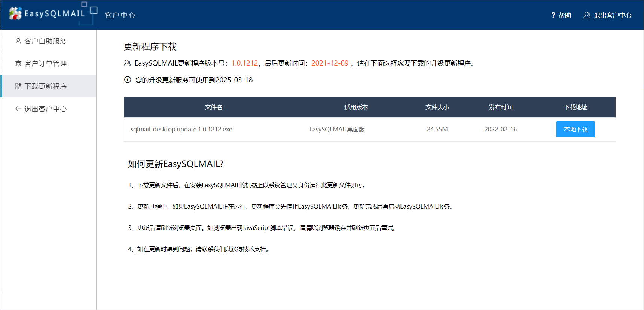Click the EasySQLMAIL logo icon

pos(15,14)
